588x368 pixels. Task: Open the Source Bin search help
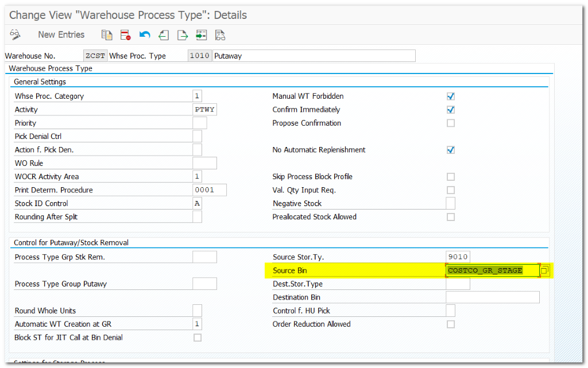544,270
